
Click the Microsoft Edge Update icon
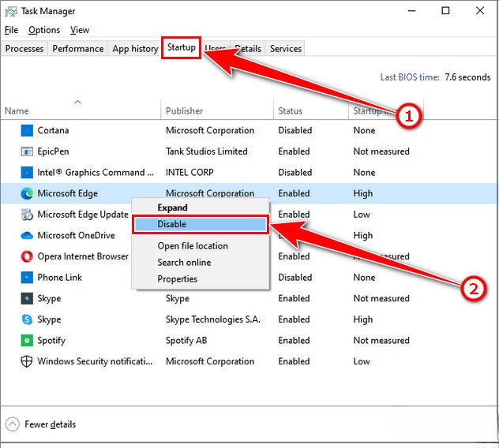[x=27, y=215]
